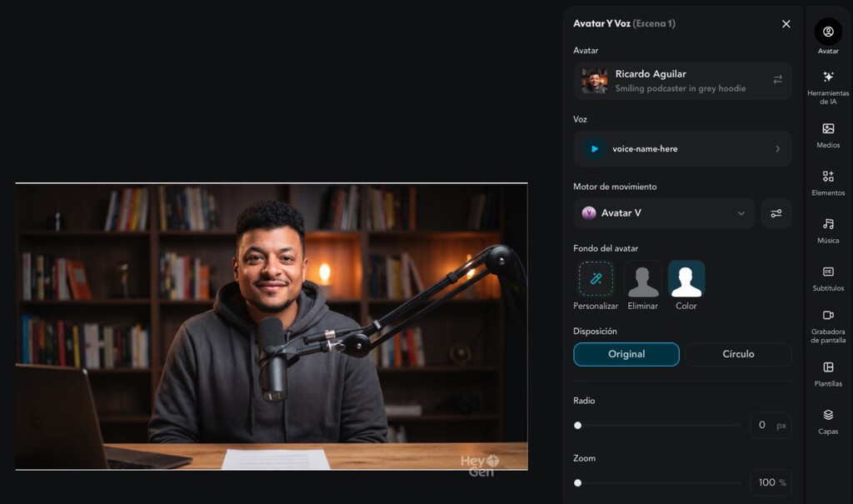The width and height of the screenshot is (853, 504).
Task: Open the Subtítulos sidebar panel
Action: coord(828,277)
